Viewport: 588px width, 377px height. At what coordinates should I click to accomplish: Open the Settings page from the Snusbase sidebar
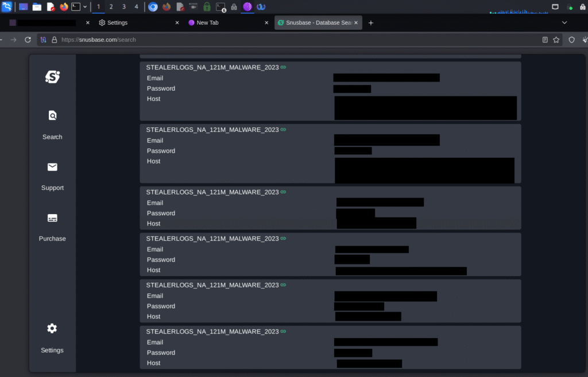(x=52, y=338)
